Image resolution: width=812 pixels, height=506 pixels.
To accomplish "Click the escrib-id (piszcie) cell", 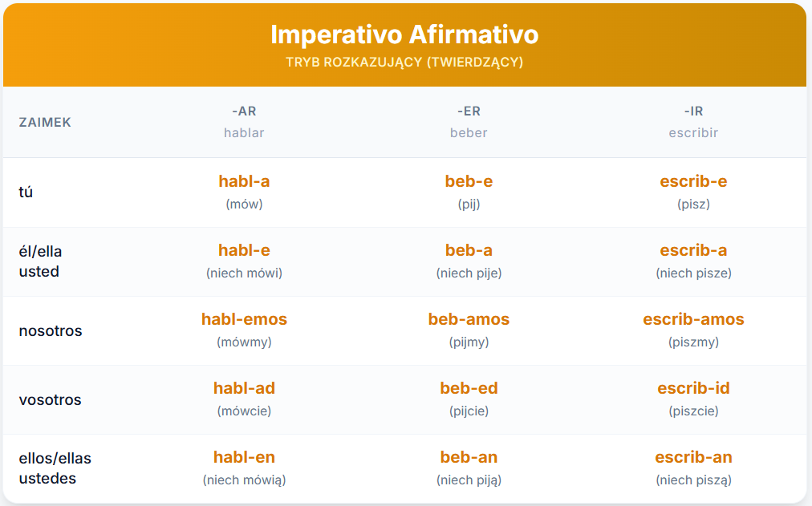I will pyautogui.click(x=693, y=399).
